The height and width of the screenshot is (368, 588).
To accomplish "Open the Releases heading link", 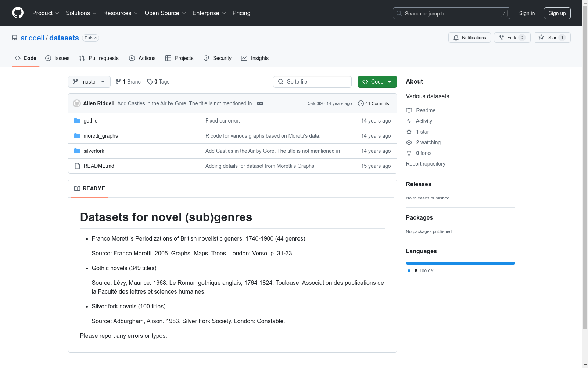I will click(419, 184).
